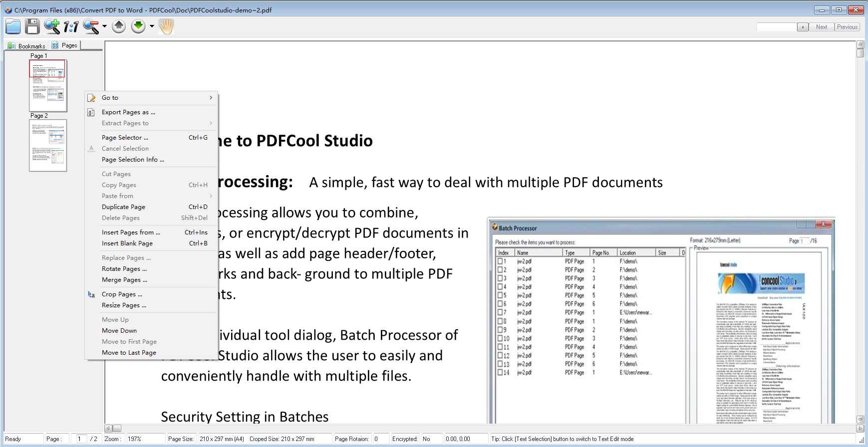Expand the Go to submenu
This screenshot has height=447, width=868.
[151, 98]
